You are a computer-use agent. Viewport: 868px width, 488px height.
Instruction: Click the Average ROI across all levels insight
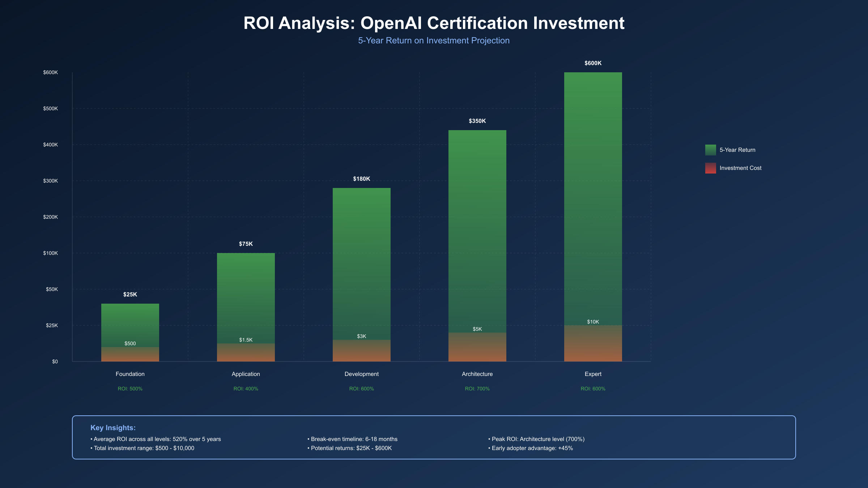click(x=156, y=439)
